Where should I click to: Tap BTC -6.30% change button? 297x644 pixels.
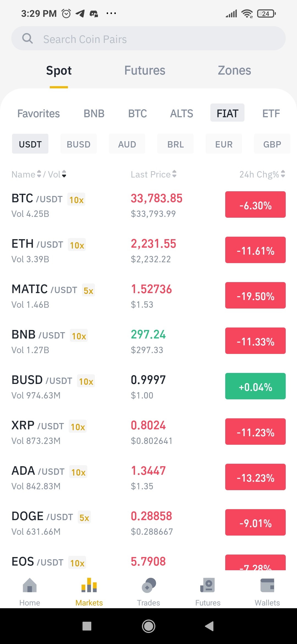(x=255, y=204)
